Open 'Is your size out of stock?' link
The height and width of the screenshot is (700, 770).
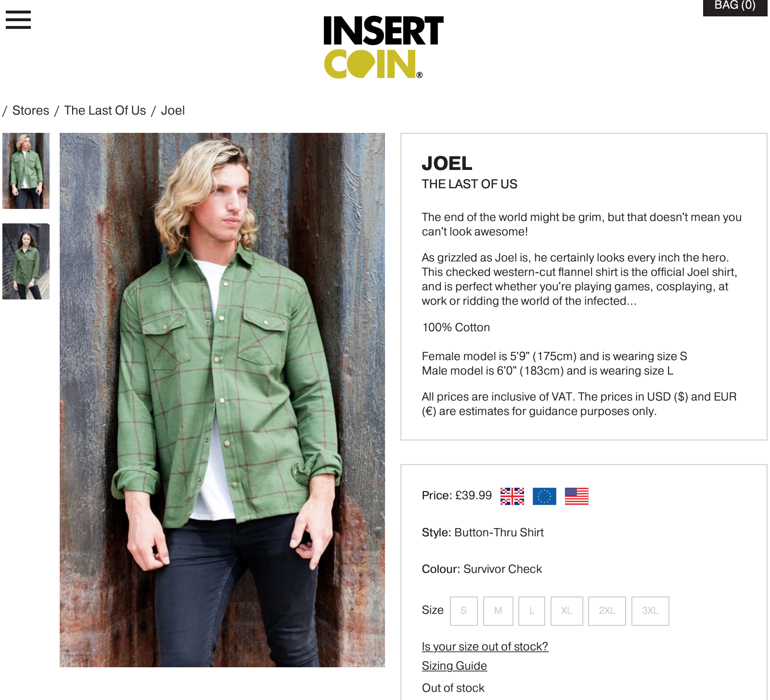[485, 647]
